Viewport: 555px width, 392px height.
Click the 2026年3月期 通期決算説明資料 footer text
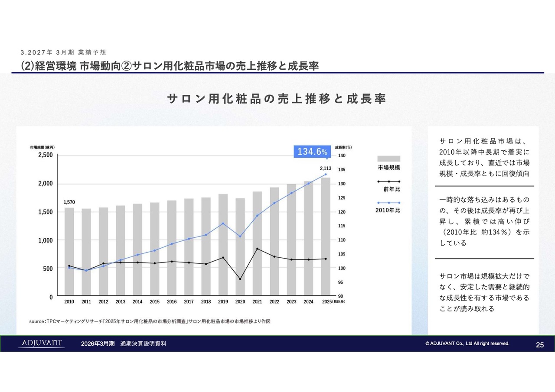pyautogui.click(x=124, y=343)
